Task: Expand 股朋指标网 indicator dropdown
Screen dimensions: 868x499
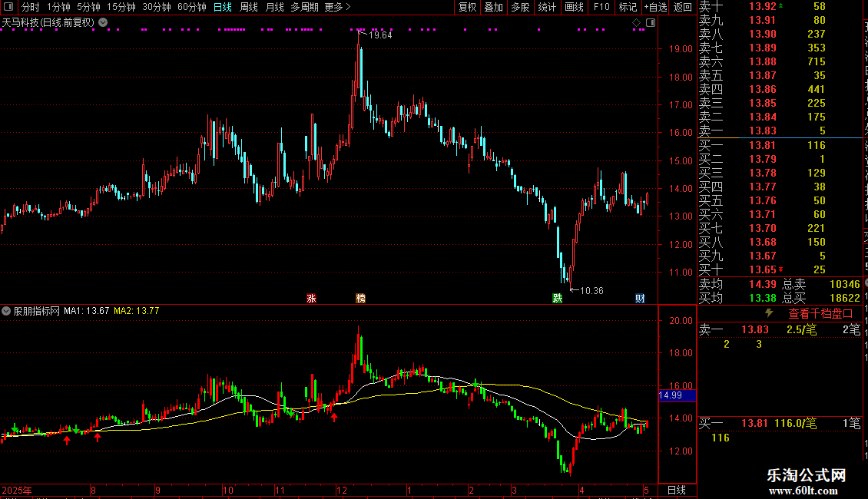Action: pyautogui.click(x=6, y=311)
